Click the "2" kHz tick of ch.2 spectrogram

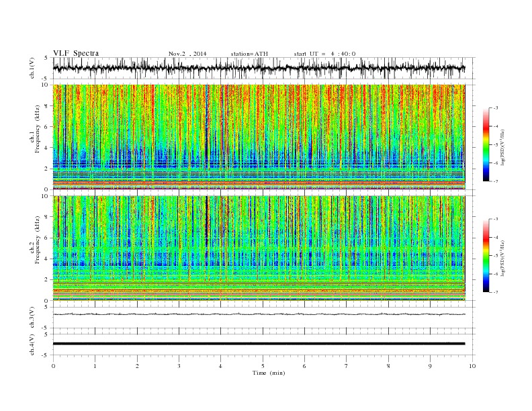[46, 280]
